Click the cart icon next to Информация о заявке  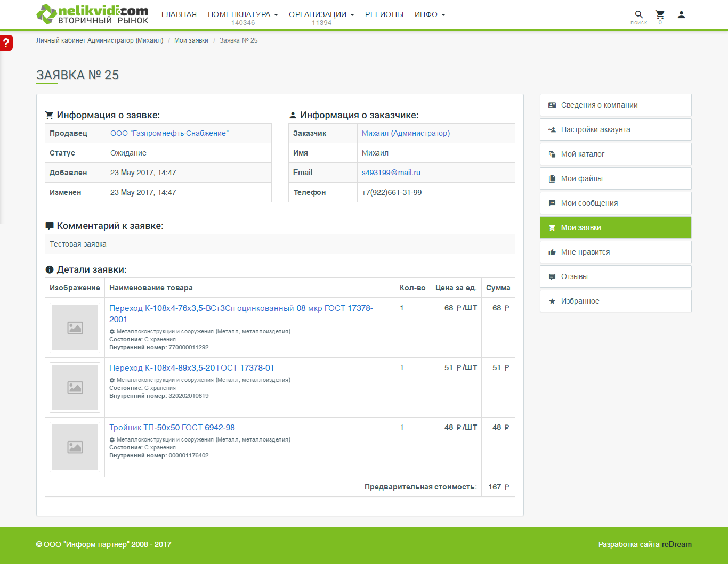pyautogui.click(x=50, y=115)
